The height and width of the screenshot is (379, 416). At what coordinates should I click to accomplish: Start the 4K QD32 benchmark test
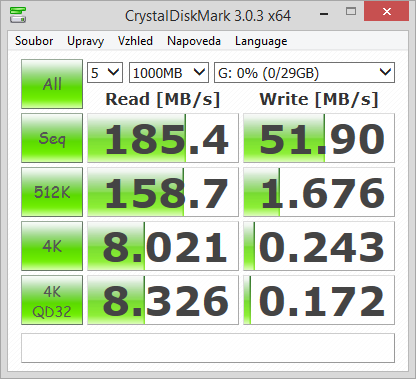pyautogui.click(x=52, y=300)
